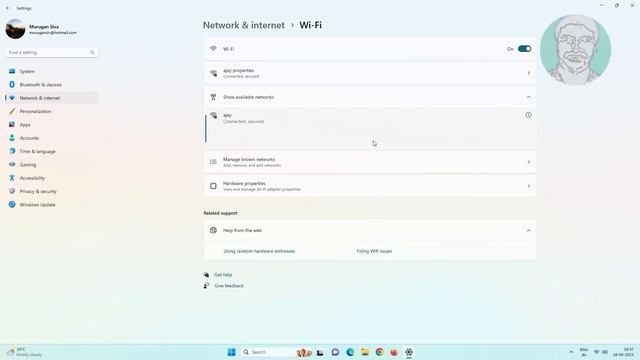
Task: Click the ENG language indicator
Action: pyautogui.click(x=584, y=352)
